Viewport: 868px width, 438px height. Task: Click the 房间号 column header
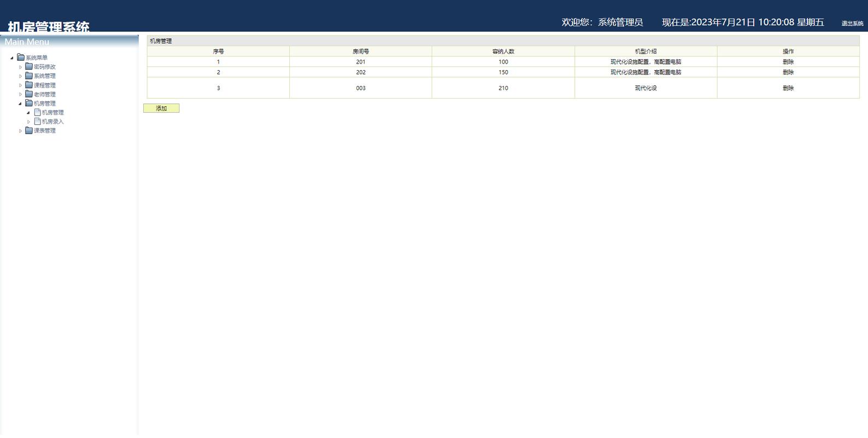[360, 51]
